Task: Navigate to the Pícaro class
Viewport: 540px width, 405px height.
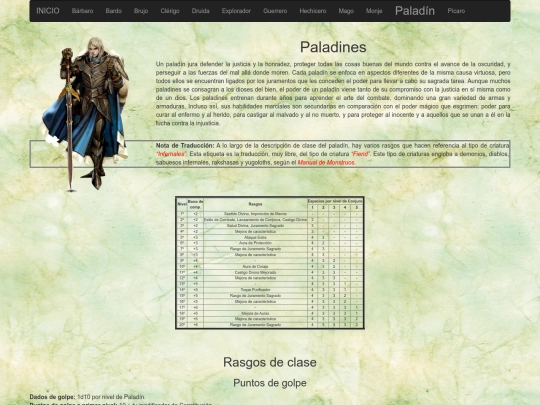Action: pyautogui.click(x=456, y=11)
